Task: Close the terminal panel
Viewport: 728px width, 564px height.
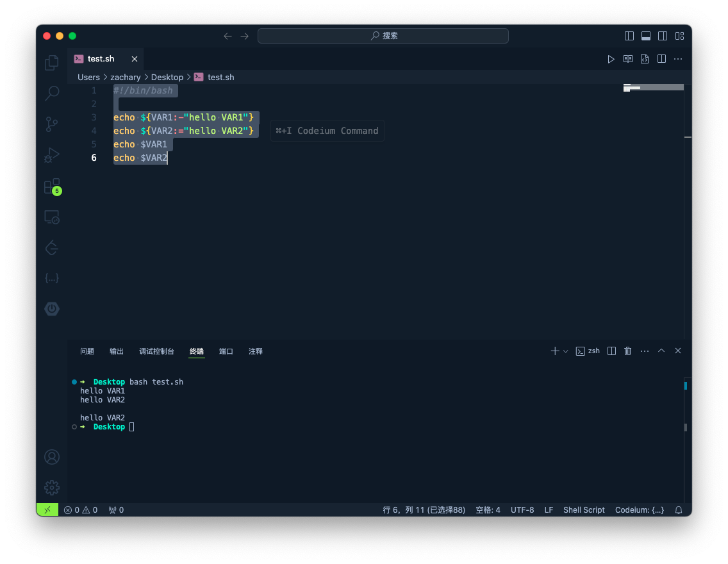Action: click(x=678, y=351)
